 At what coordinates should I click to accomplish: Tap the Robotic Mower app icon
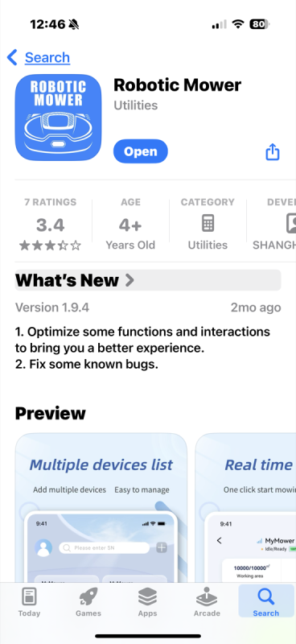coord(58,118)
